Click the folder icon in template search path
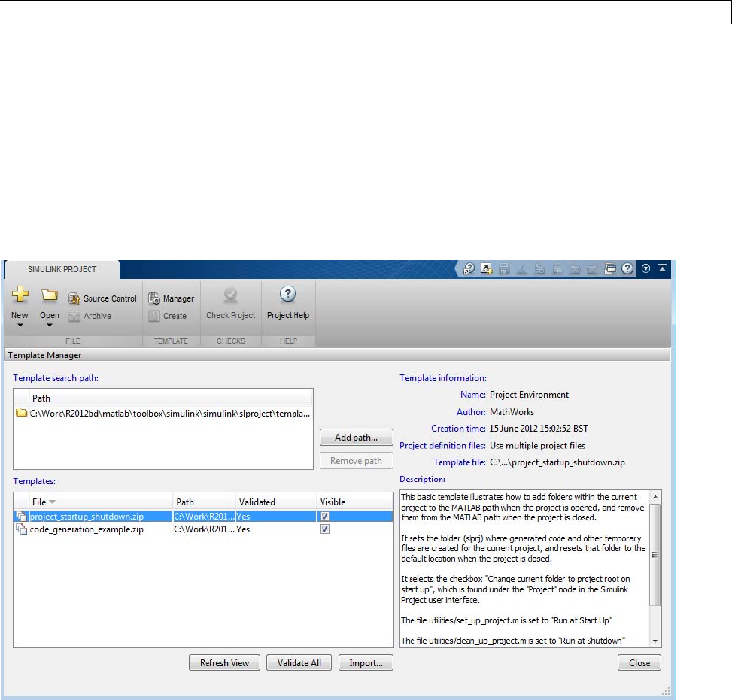 click(x=22, y=413)
